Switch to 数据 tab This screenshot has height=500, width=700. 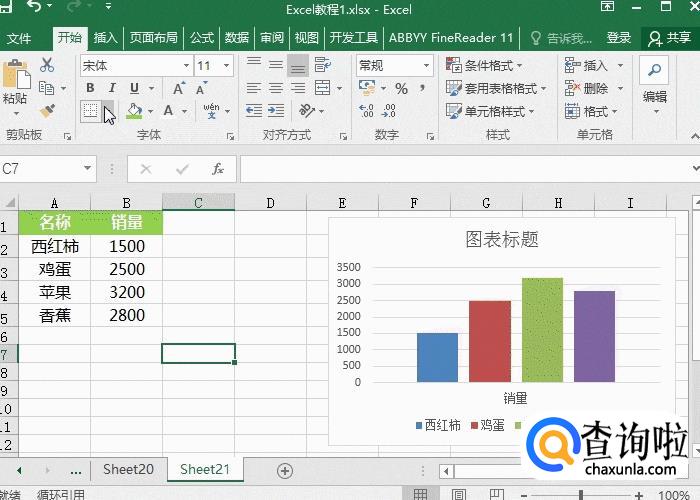[x=237, y=38]
